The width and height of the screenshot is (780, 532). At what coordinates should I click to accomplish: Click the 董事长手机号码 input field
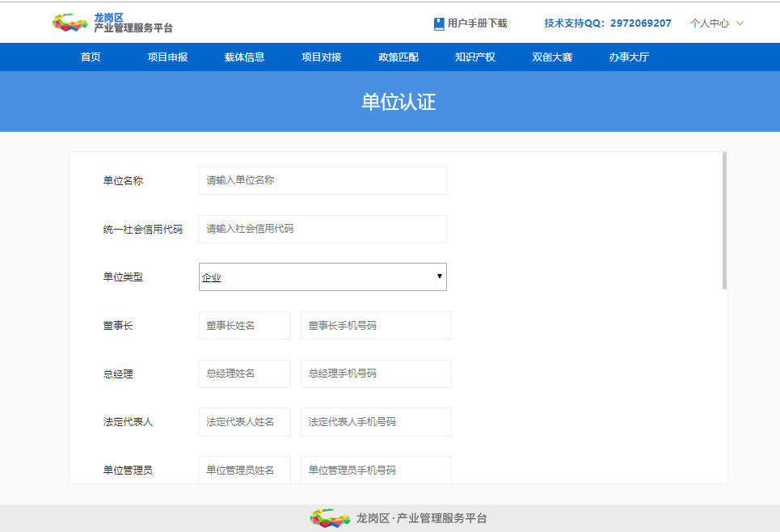click(x=376, y=326)
